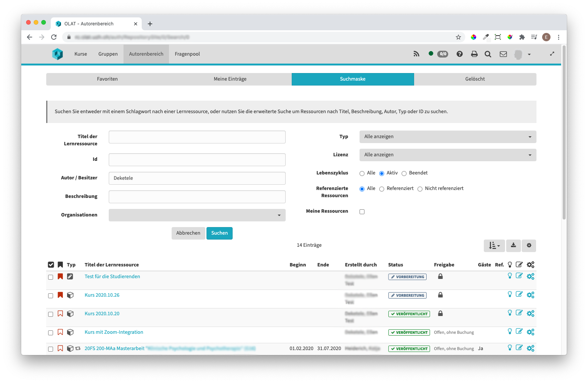The height and width of the screenshot is (383, 588).
Task: Click the print icon in top bar
Action: (474, 54)
